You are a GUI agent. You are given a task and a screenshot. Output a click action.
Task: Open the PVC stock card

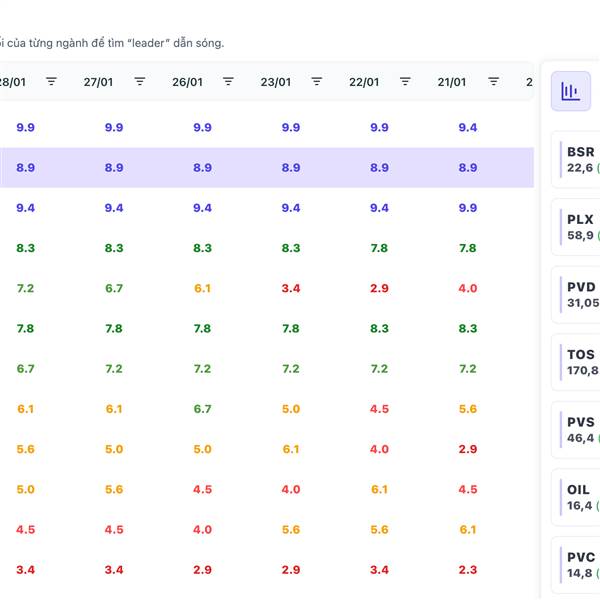coord(580,565)
